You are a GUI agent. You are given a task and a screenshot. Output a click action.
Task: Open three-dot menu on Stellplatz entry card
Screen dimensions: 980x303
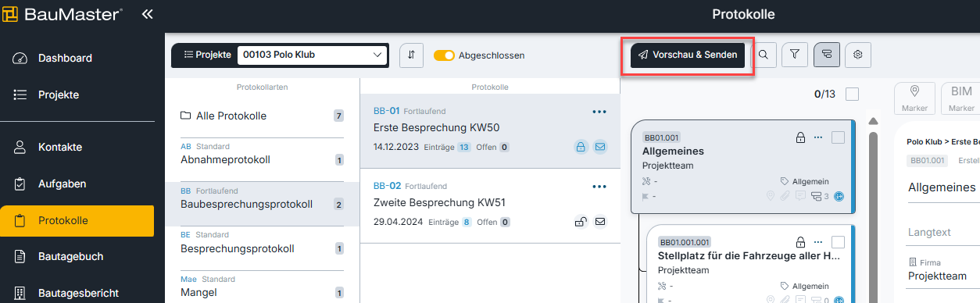click(x=818, y=242)
